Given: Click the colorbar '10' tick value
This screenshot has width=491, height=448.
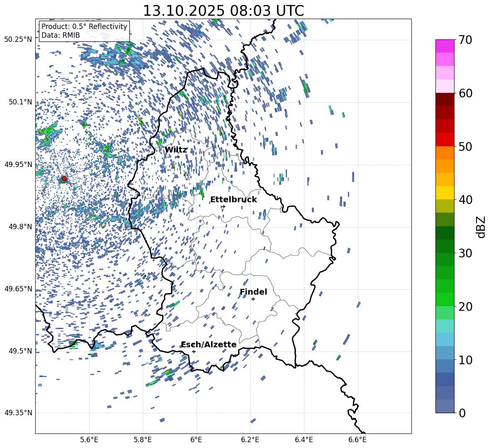Looking at the screenshot, I should pos(465,360).
